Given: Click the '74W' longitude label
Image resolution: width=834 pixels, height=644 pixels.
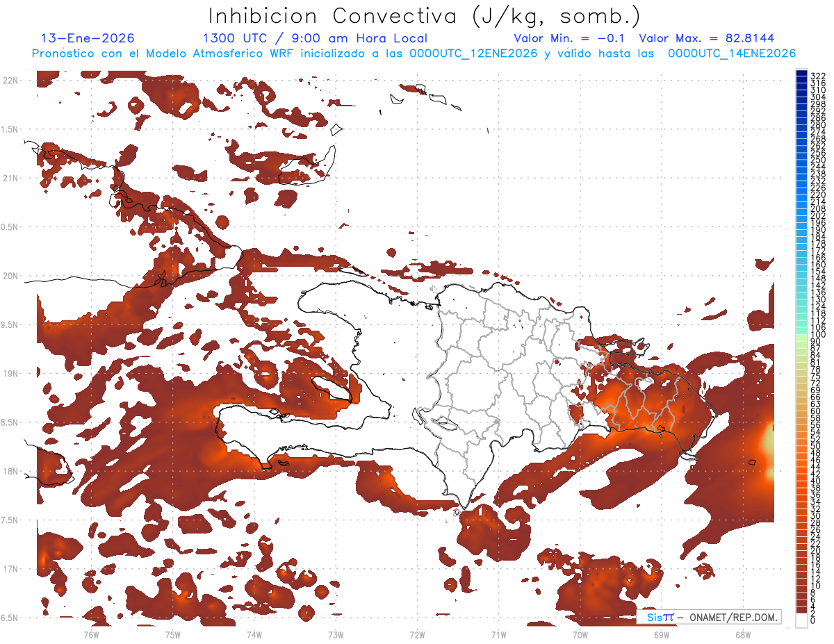Looking at the screenshot, I should 254,634.
